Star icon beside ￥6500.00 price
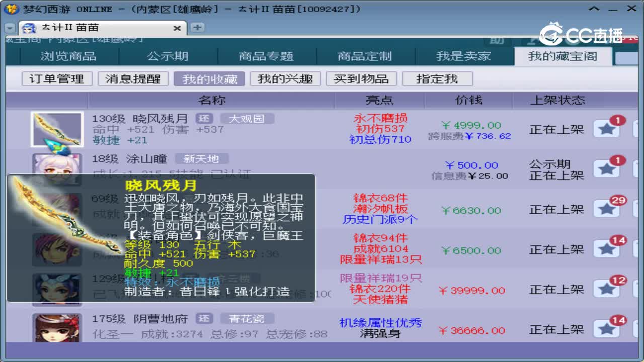 [x=606, y=249]
